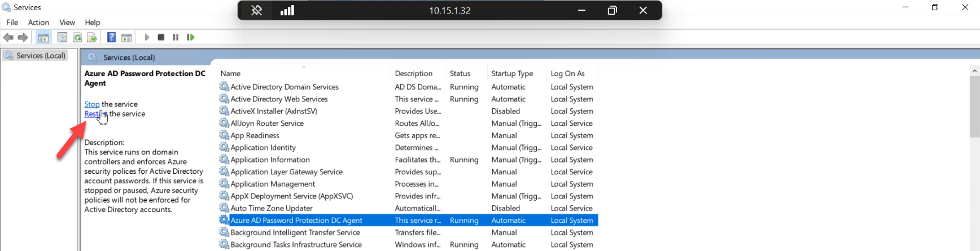Open Properties toolbar icon
This screenshot has width=980, height=251.
[x=62, y=37]
